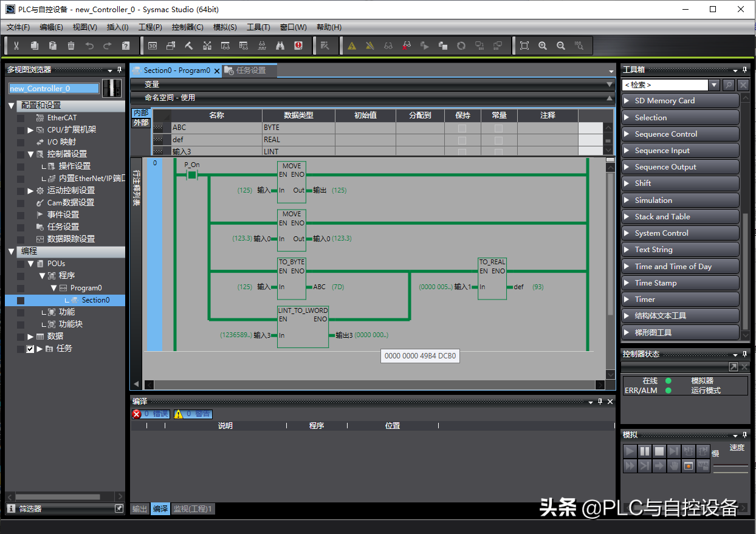This screenshot has height=534, width=756.
Task: Expand the 数据 node in project tree
Action: [x=31, y=337]
